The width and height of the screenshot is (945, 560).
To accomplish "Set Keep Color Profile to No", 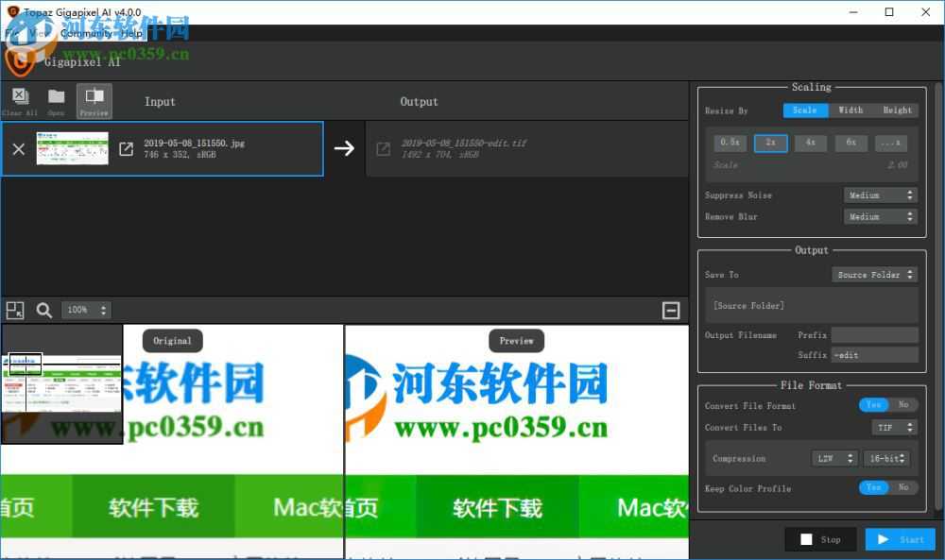I will point(904,488).
